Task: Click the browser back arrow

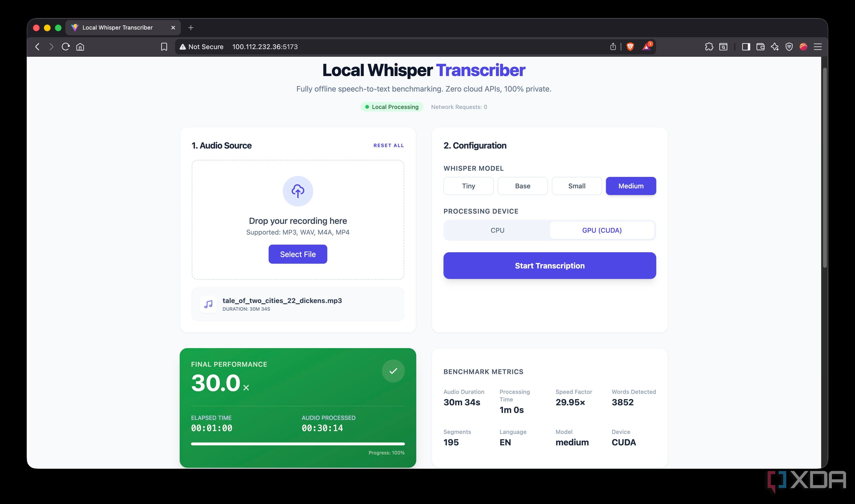Action: (37, 47)
